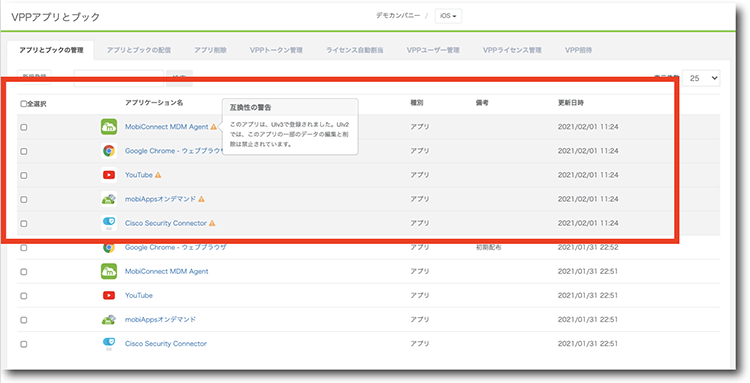Check MobiConnect MDM Agent row dated 2021/02/01
This screenshot has height=383, width=750.
(24, 127)
